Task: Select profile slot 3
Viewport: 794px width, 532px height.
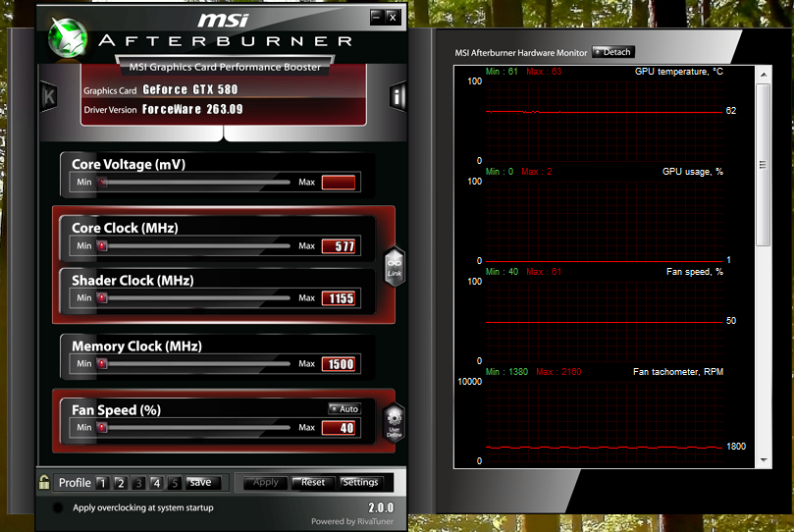Action: click(138, 483)
